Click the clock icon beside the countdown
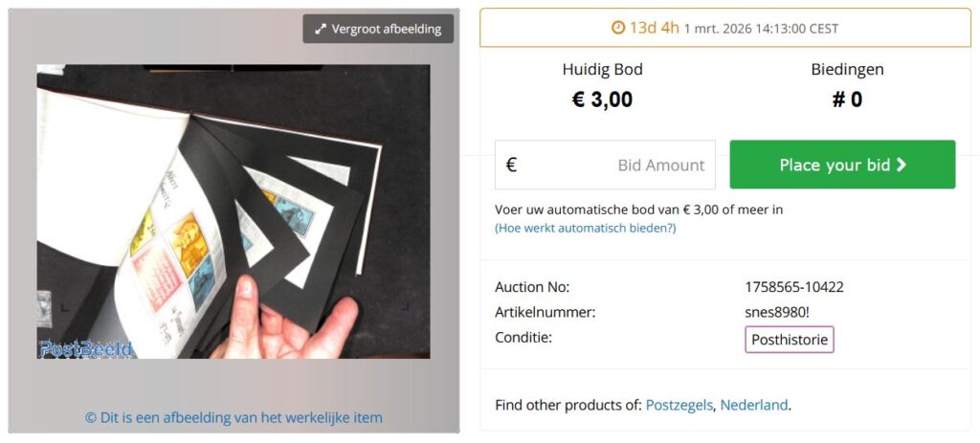980x443 pixels. click(x=618, y=28)
